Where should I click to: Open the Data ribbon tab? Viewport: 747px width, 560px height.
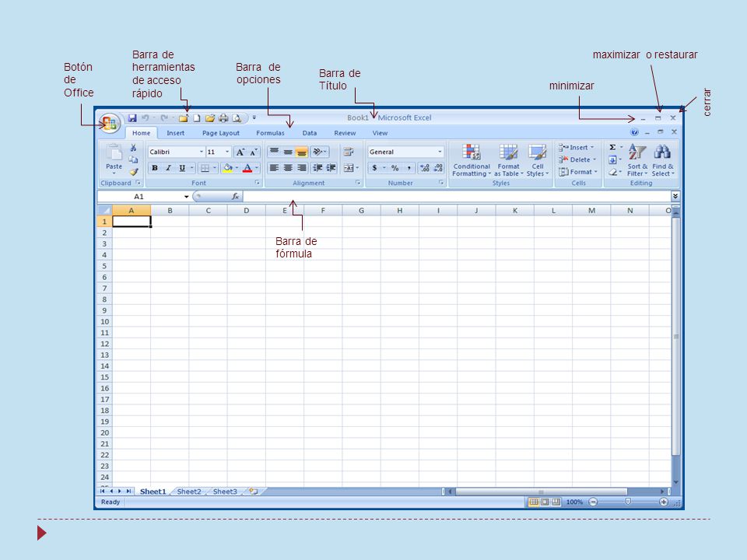309,133
